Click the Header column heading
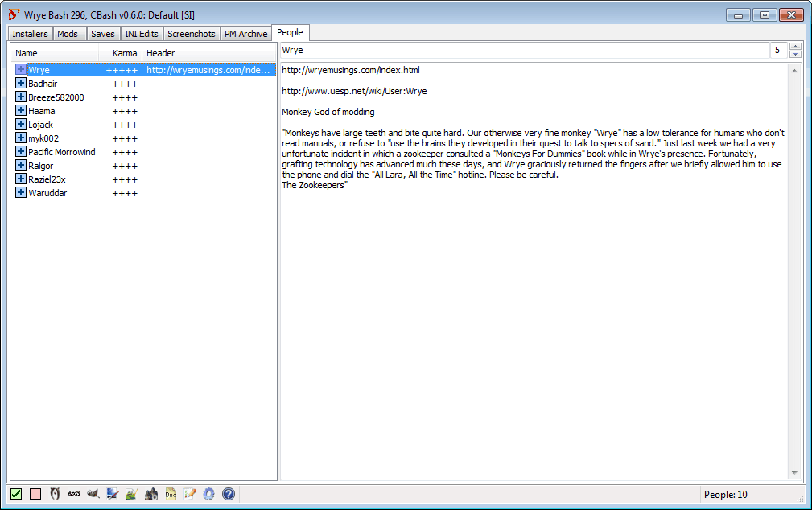The width and height of the screenshot is (812, 510). click(x=209, y=53)
